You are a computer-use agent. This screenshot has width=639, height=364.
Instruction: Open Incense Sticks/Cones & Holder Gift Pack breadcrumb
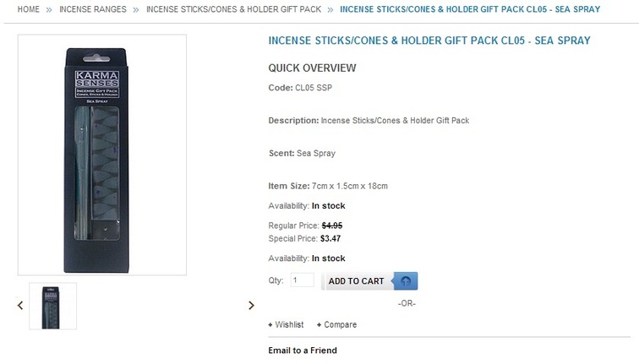pos(233,9)
